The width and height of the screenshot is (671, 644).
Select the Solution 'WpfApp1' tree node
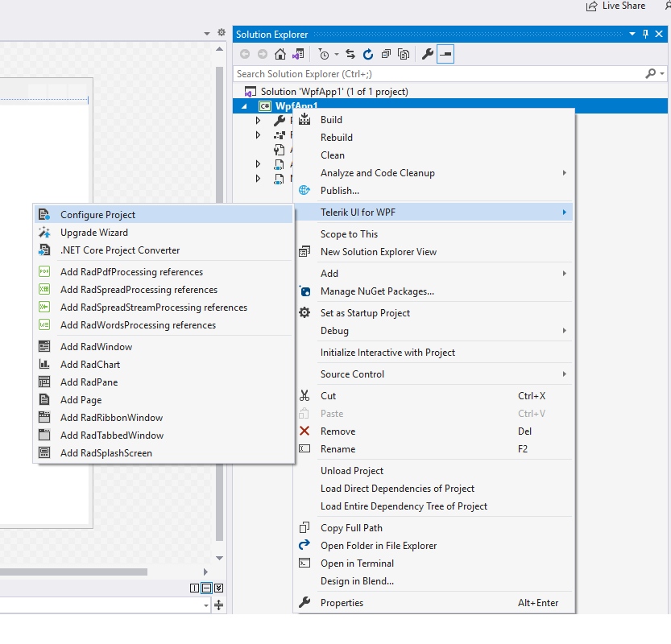click(334, 92)
